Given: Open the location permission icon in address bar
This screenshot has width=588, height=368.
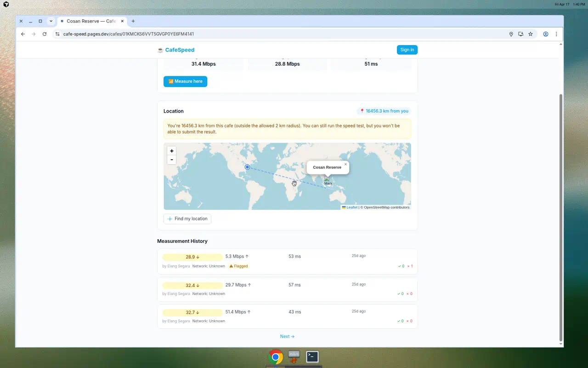Looking at the screenshot, I should click(511, 34).
